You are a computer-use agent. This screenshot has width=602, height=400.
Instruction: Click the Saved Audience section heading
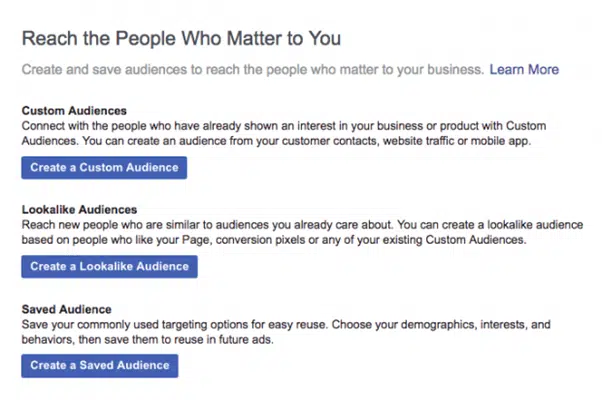pos(65,310)
